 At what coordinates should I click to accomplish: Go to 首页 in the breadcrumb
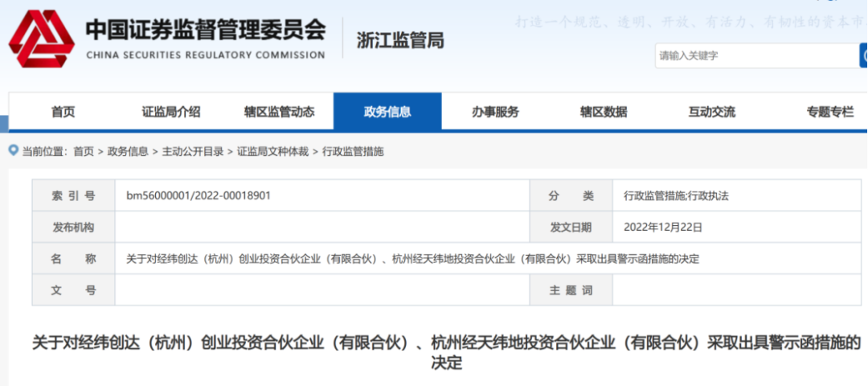(x=84, y=152)
